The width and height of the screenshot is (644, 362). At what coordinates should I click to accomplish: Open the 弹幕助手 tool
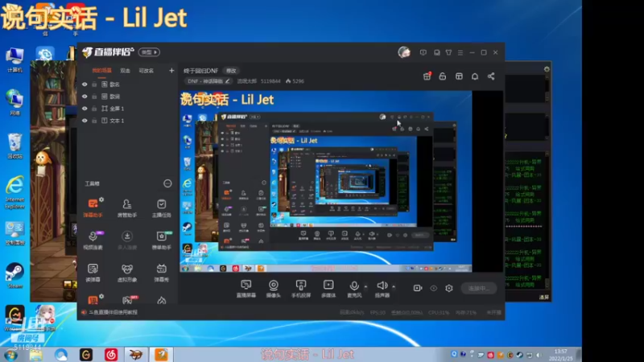click(93, 208)
